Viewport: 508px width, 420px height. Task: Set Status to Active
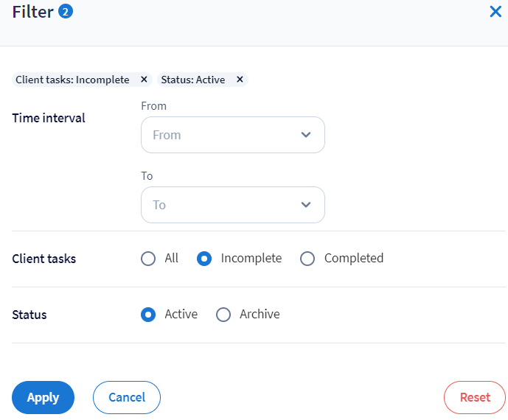148,315
